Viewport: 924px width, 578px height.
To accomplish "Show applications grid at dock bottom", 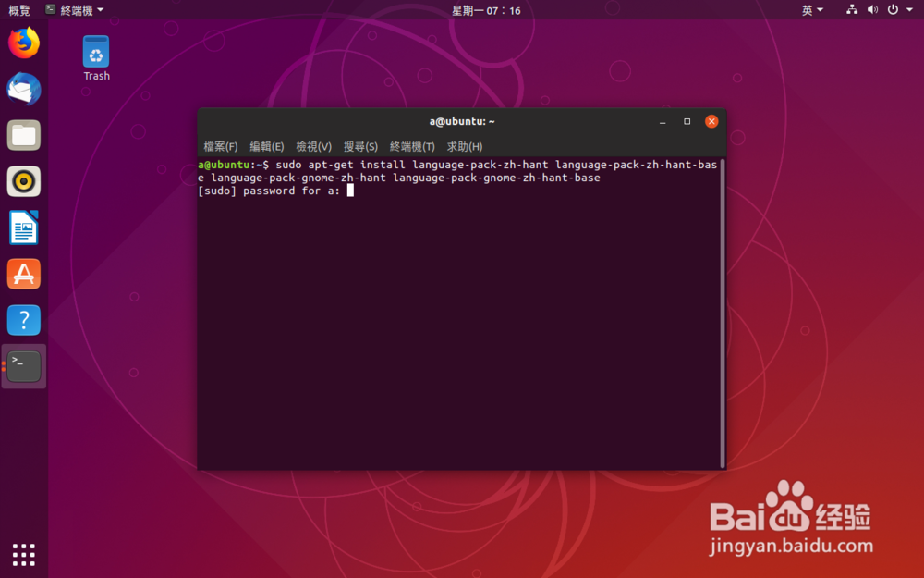I will pyautogui.click(x=24, y=554).
